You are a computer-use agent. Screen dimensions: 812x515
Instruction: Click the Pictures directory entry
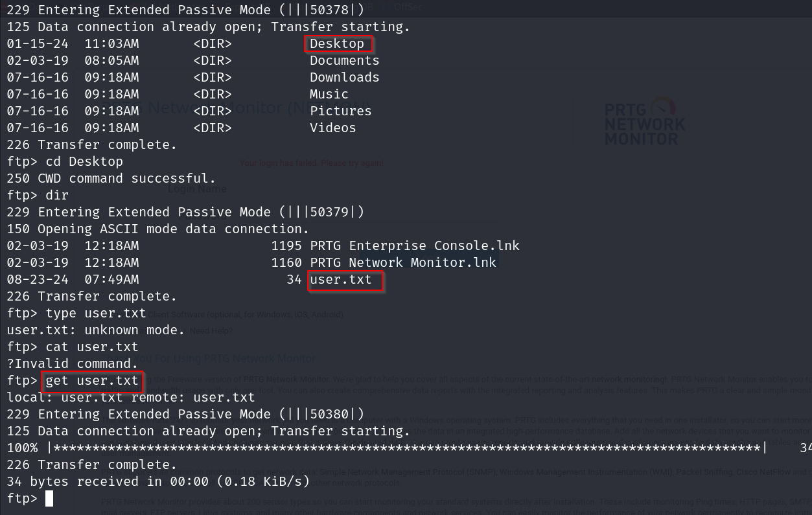pyautogui.click(x=340, y=111)
